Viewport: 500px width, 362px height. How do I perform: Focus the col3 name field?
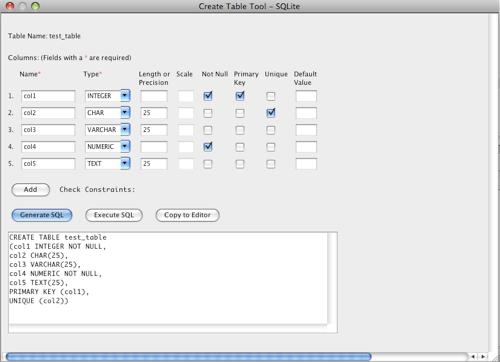coord(48,130)
